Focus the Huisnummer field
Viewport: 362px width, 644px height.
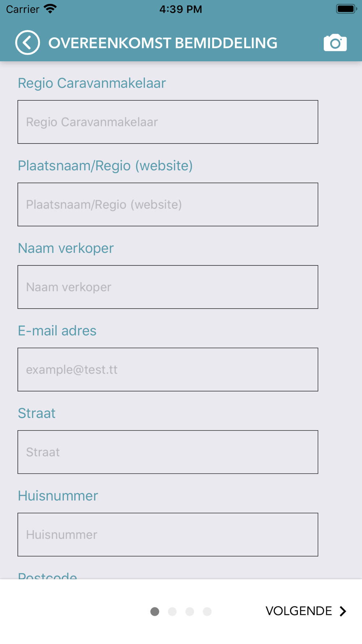click(x=168, y=535)
